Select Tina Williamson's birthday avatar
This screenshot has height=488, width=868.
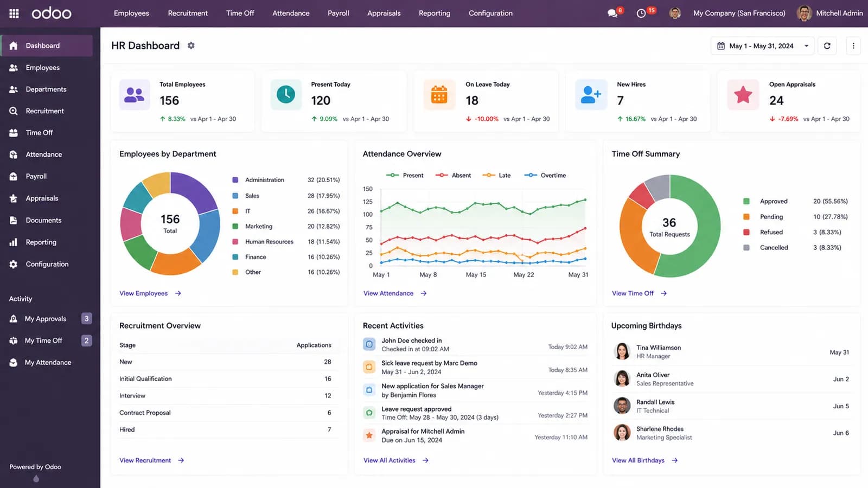[622, 351]
